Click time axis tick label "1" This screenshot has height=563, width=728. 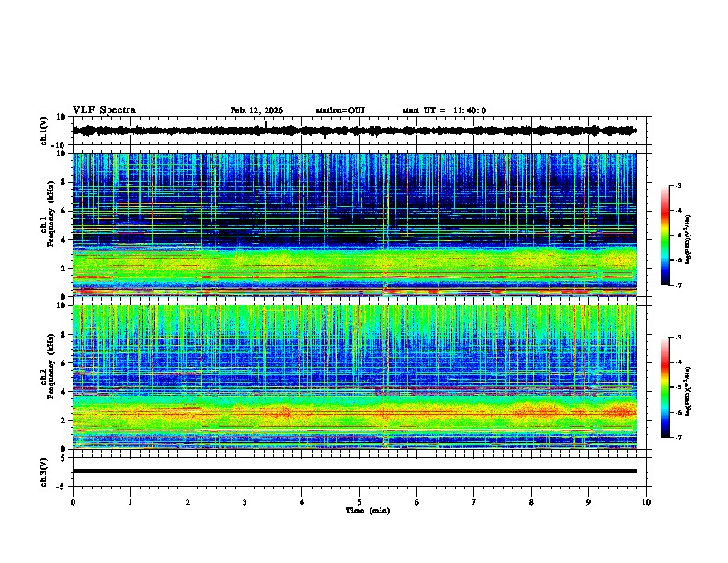coord(130,502)
